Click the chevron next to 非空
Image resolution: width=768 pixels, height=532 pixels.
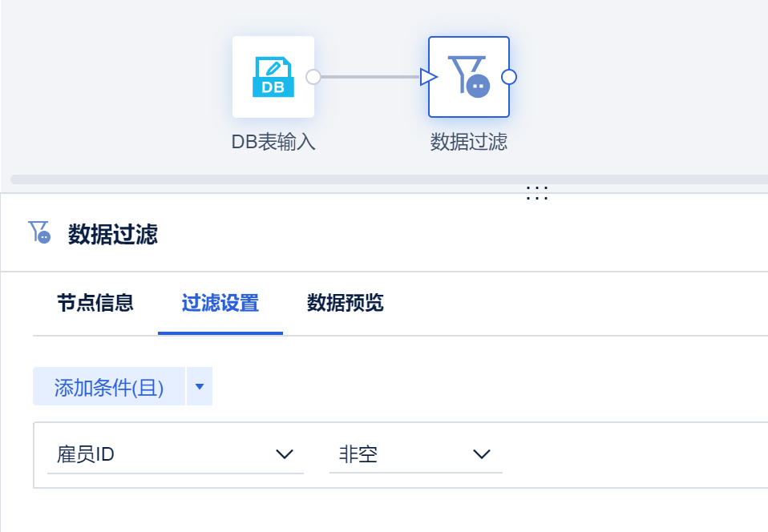481,455
